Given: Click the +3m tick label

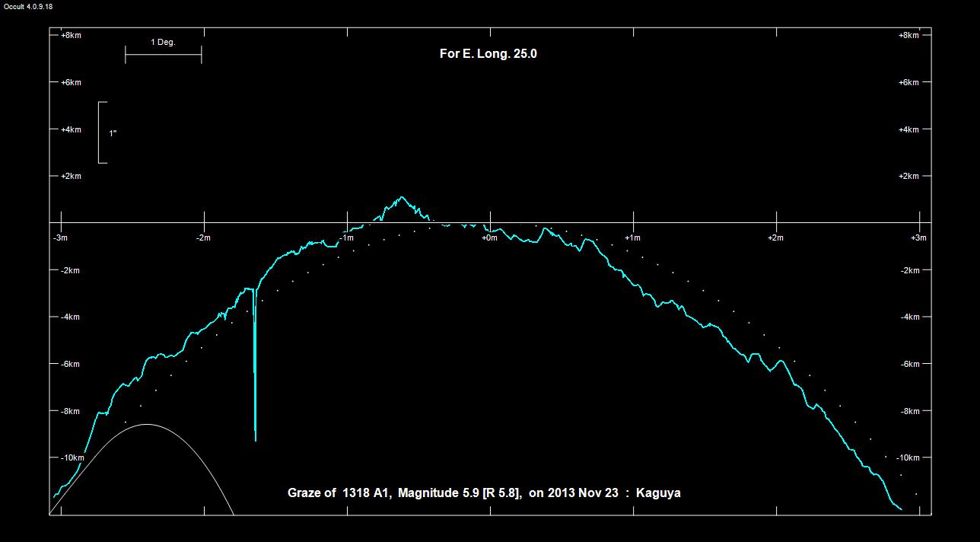Looking at the screenshot, I should point(918,238).
